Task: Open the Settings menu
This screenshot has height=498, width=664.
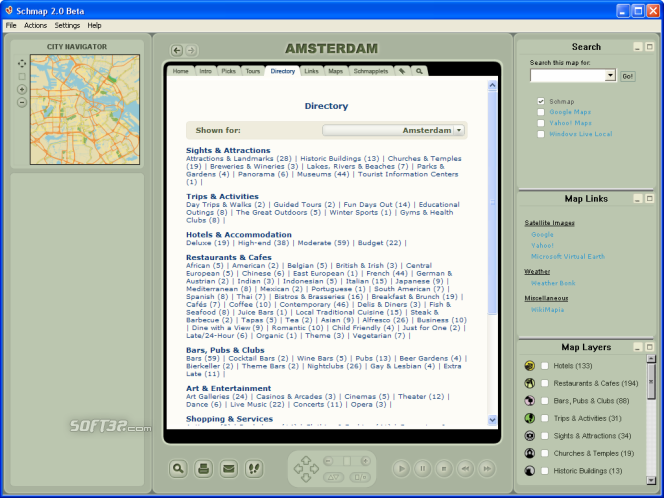Action: (67, 25)
